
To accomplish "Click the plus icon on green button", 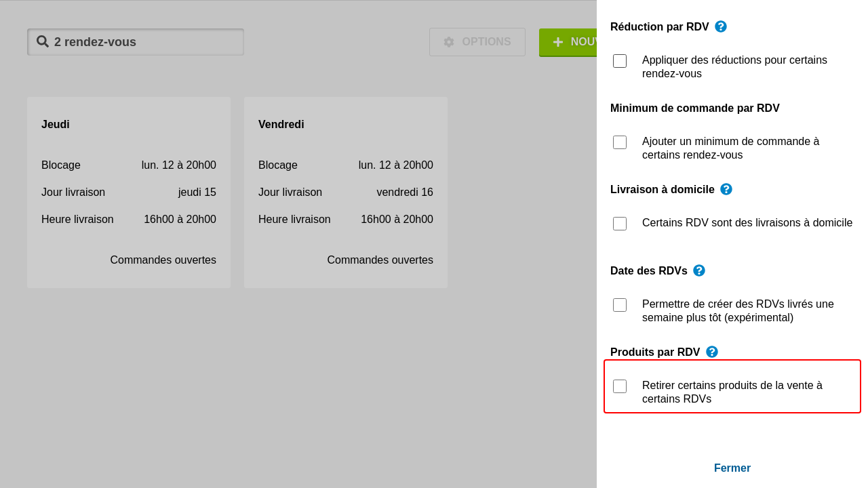I will [558, 42].
